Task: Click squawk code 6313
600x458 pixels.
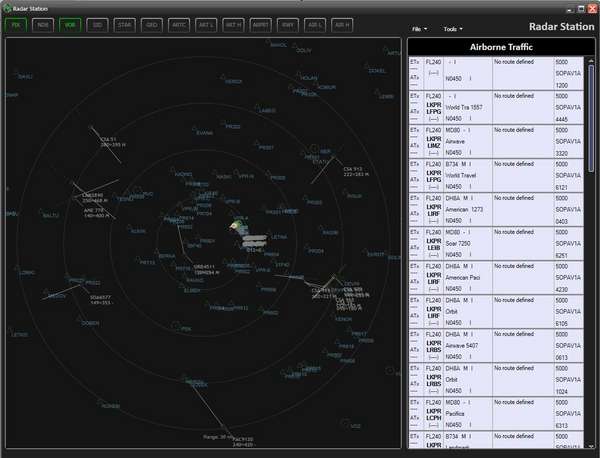Action: coord(562,426)
